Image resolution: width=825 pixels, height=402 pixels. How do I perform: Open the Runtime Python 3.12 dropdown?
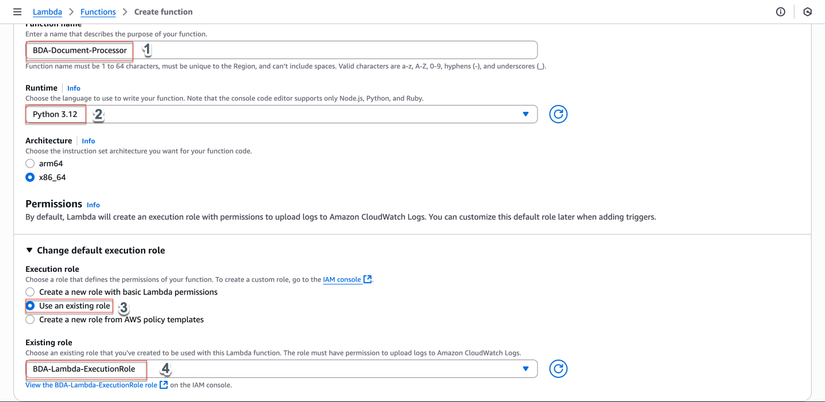click(281, 114)
